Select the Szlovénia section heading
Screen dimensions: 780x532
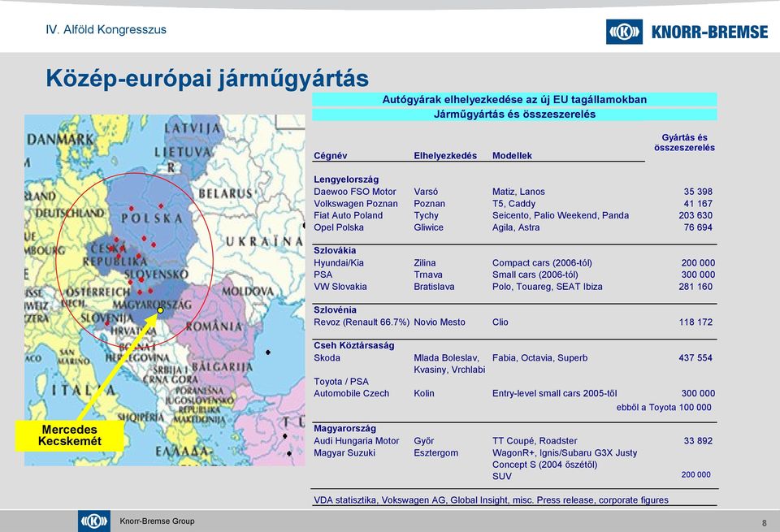coord(335,309)
